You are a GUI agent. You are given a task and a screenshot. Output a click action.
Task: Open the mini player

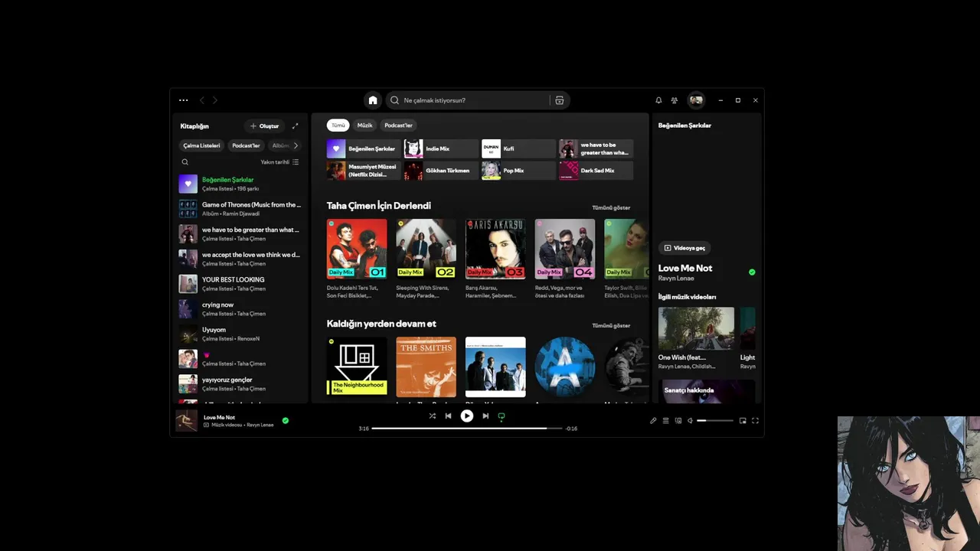pos(743,420)
